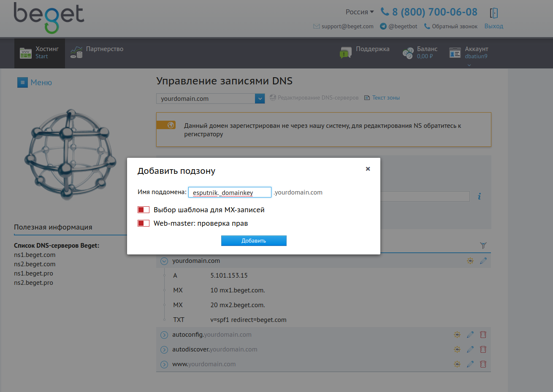Viewport: 553px width, 392px height.
Task: Toggle Web-master rights verification switch
Action: coord(144,223)
